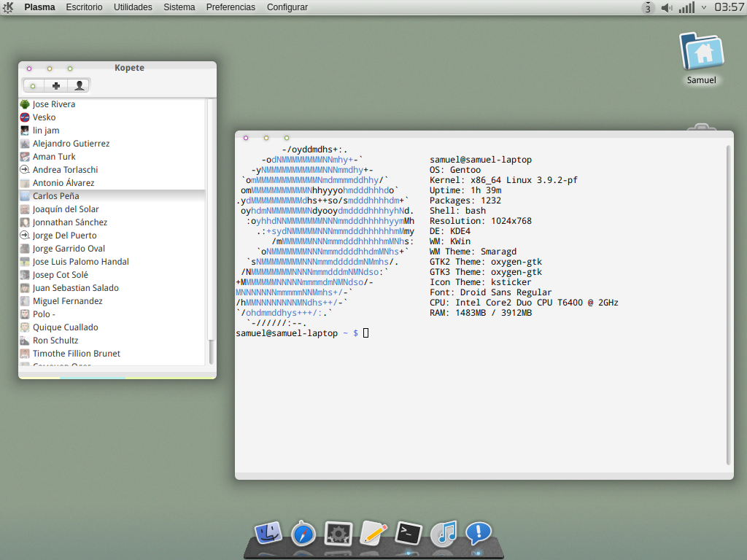Select contact Joaquín del Solar
The width and height of the screenshot is (747, 560).
click(112, 209)
